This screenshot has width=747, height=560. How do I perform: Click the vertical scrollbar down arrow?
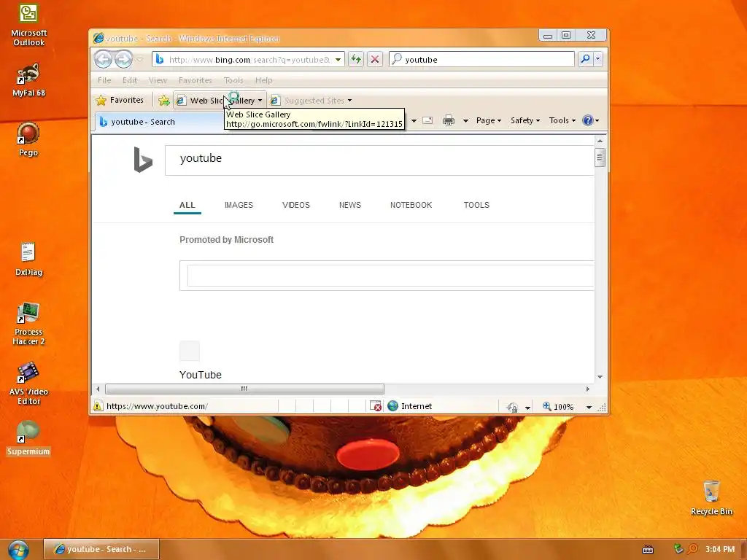coord(600,377)
